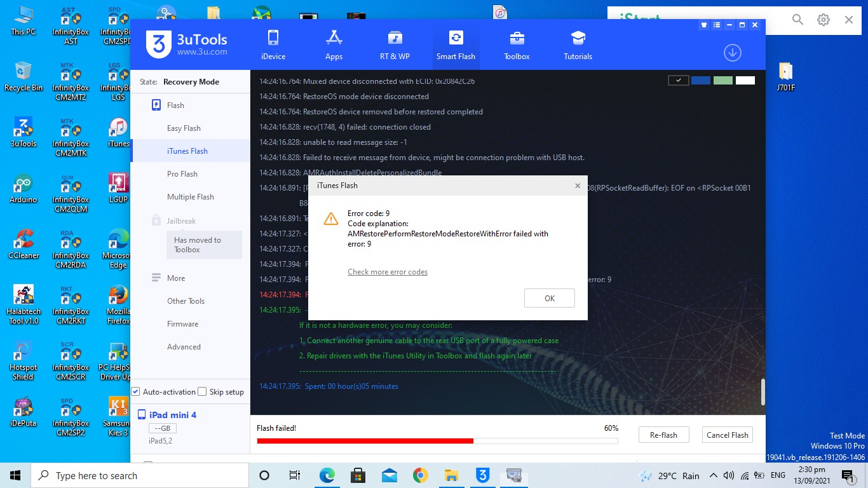The width and height of the screenshot is (868, 488).
Task: Click the iPad mini 4 device icon
Action: pos(142,415)
